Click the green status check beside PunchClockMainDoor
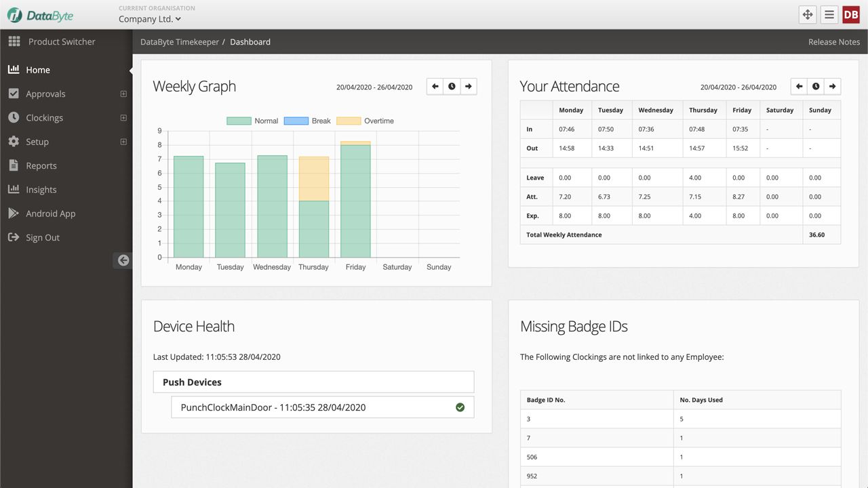Image resolution: width=868 pixels, height=488 pixels. [460, 407]
